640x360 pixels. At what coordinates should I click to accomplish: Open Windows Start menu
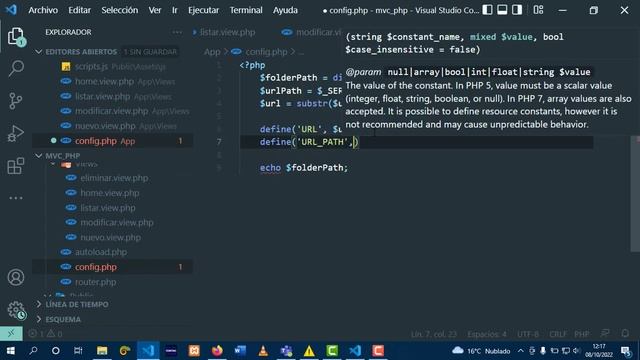pyautogui.click(x=11, y=351)
